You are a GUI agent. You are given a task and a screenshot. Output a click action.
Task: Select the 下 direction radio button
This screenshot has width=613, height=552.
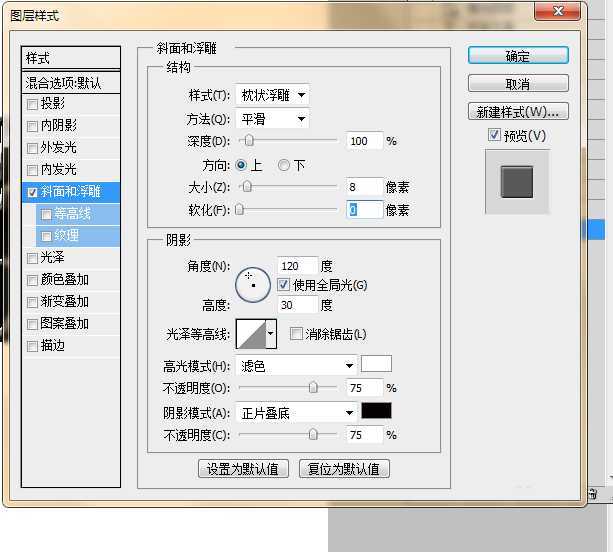point(284,165)
